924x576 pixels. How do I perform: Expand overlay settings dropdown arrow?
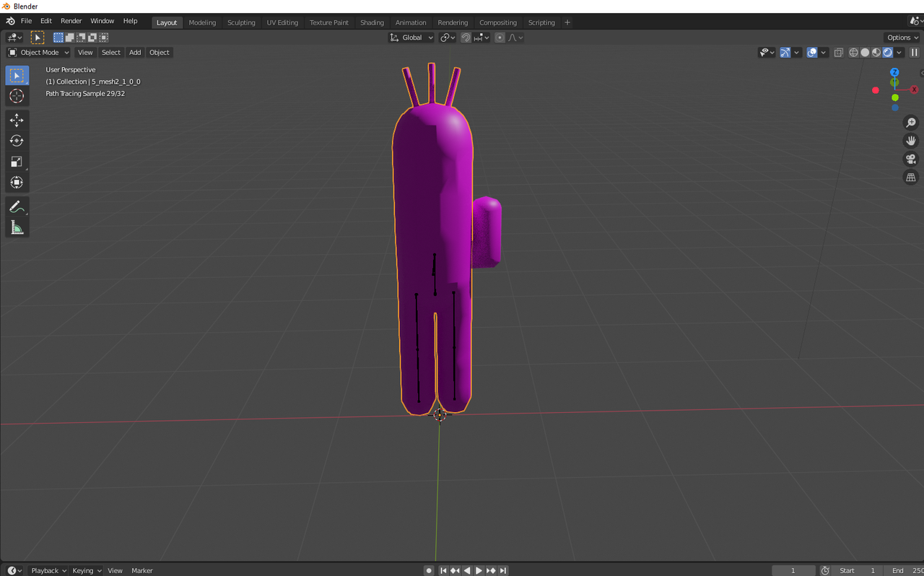tap(823, 52)
